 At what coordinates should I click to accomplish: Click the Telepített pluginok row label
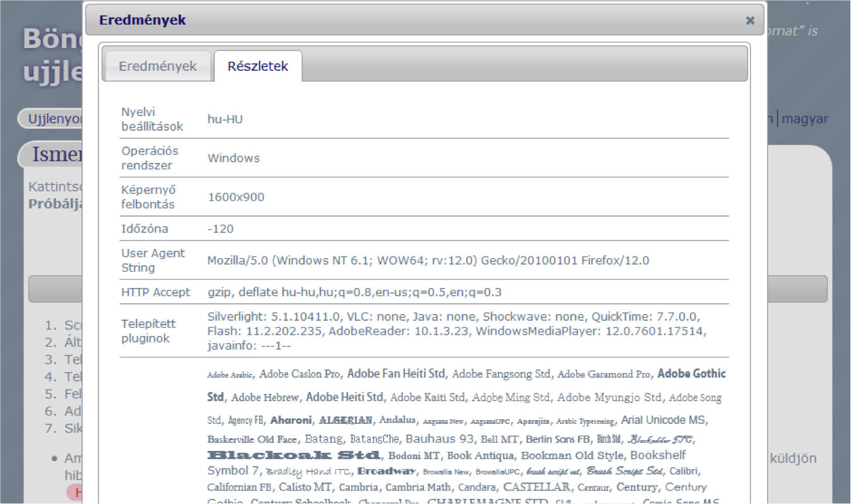[148, 331]
